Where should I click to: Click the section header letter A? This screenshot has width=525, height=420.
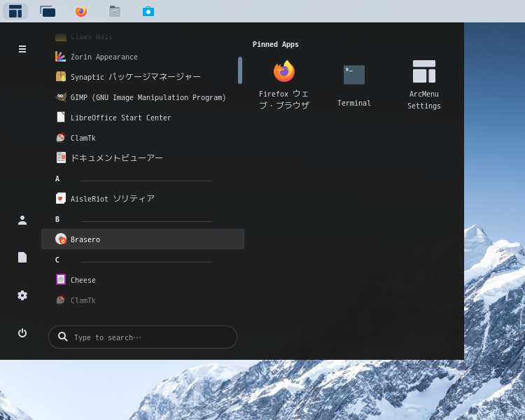[x=57, y=178]
